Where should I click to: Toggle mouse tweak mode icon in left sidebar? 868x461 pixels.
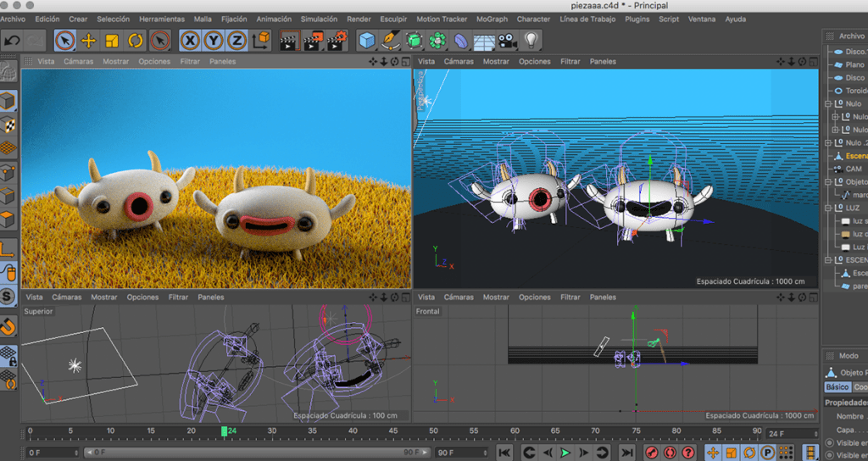pos(8,272)
